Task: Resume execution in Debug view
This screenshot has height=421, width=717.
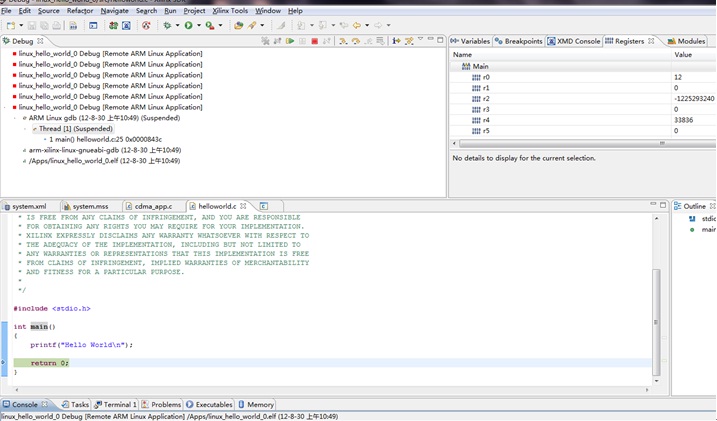Action: [290, 41]
